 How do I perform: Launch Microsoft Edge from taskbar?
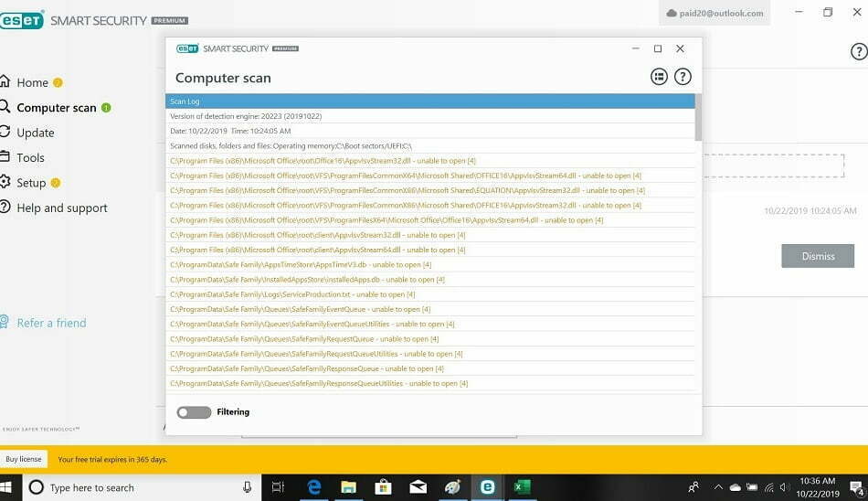coord(314,487)
